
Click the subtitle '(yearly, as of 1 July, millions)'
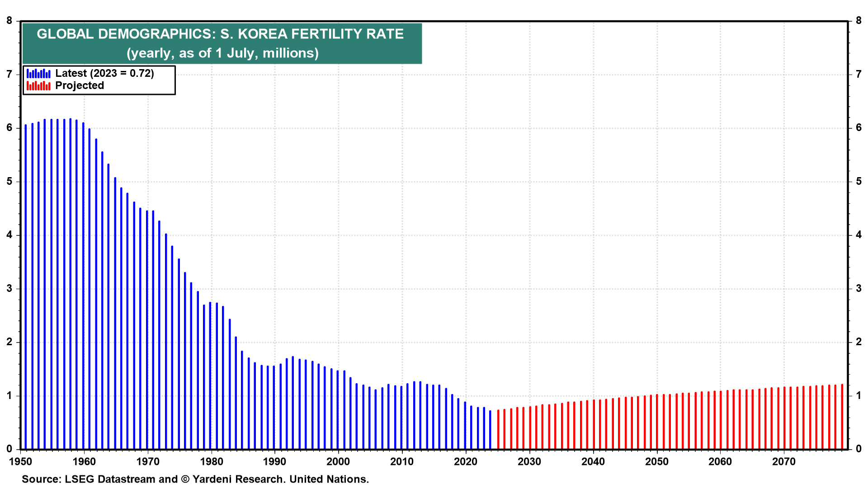click(x=222, y=53)
